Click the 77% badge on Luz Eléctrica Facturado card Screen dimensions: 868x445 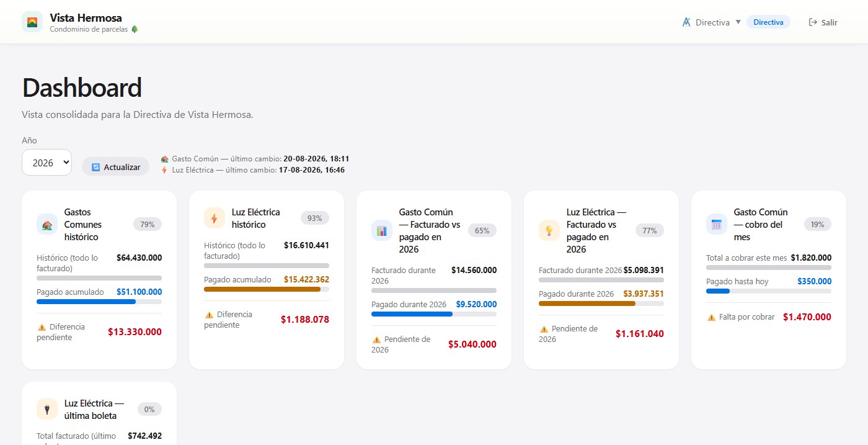pyautogui.click(x=650, y=231)
